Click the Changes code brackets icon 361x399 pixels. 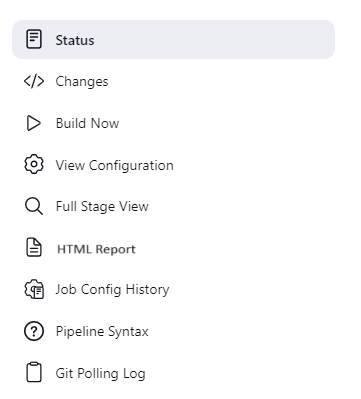(x=34, y=81)
